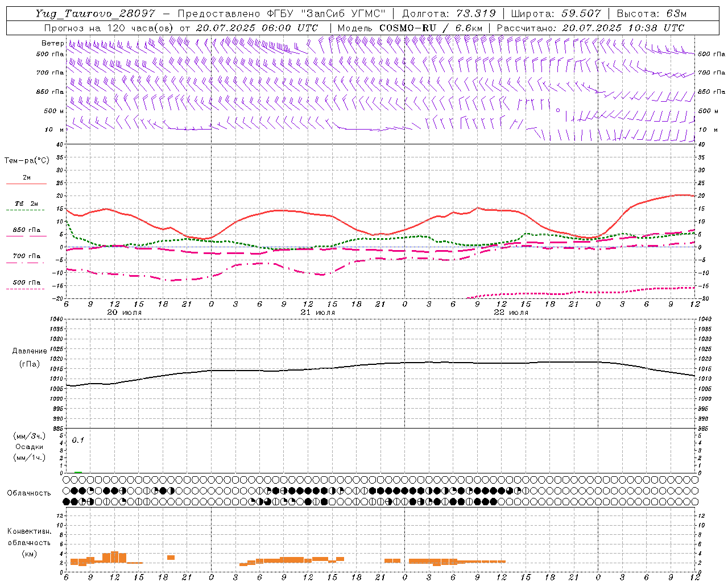The image size is (728, 582).
Task: Click the (мм/3ч.) precipitation unit label
Action: point(30,436)
